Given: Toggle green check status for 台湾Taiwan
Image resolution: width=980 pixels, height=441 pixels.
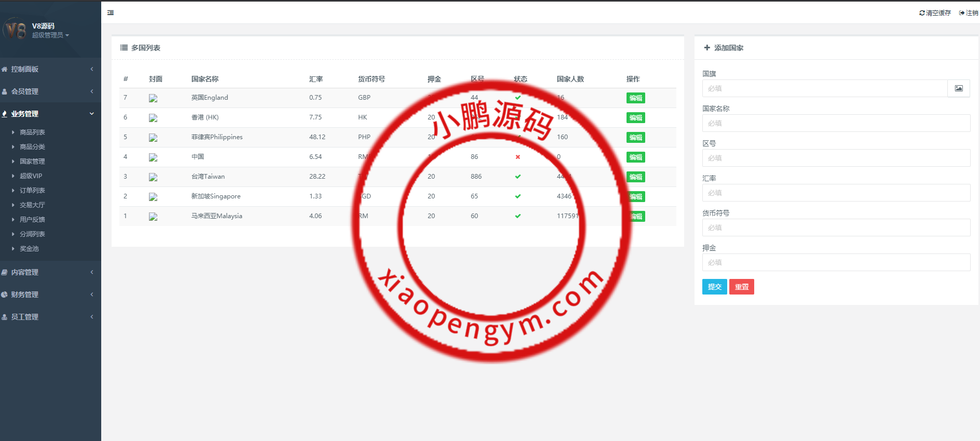Looking at the screenshot, I should click(518, 177).
